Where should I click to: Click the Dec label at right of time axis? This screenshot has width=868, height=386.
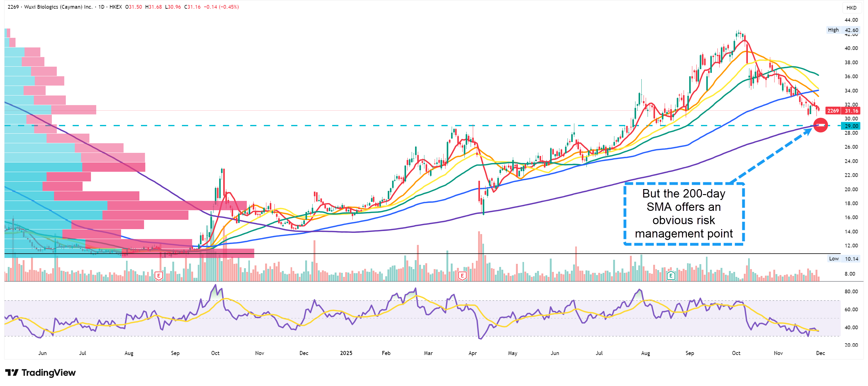[820, 353]
